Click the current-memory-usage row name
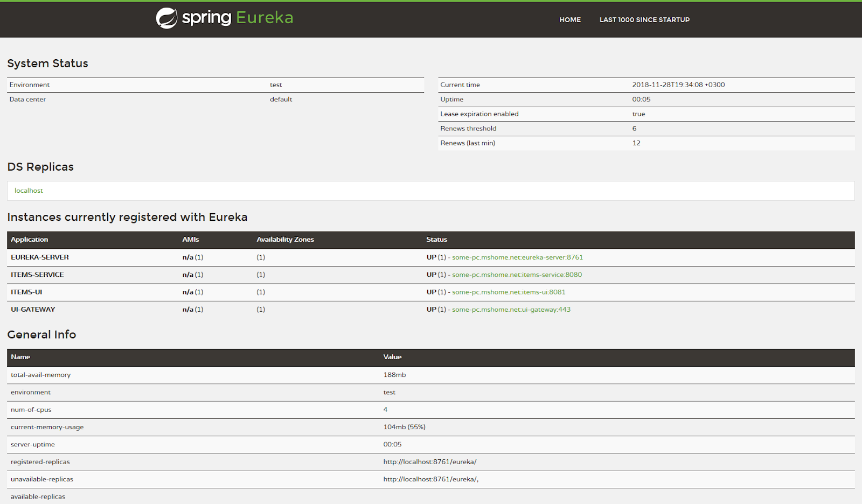Viewport: 862px width, 504px height. (47, 427)
